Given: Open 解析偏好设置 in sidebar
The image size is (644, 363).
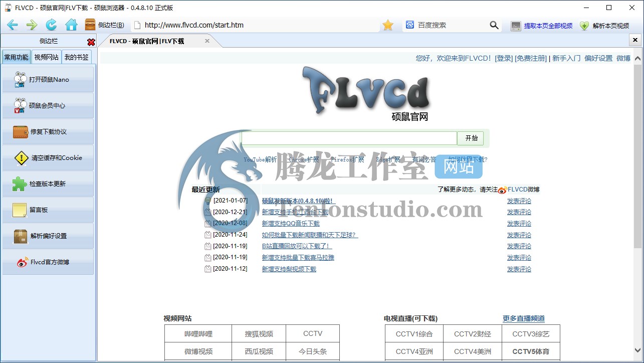Looking at the screenshot, I should pyautogui.click(x=48, y=236).
